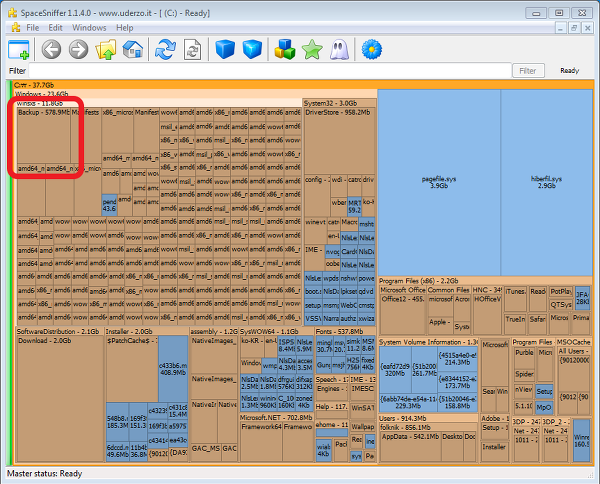The height and width of the screenshot is (484, 600).
Task: Select the 'SoftwareDistribution - 2.1Gb' header
Action: tap(58, 331)
